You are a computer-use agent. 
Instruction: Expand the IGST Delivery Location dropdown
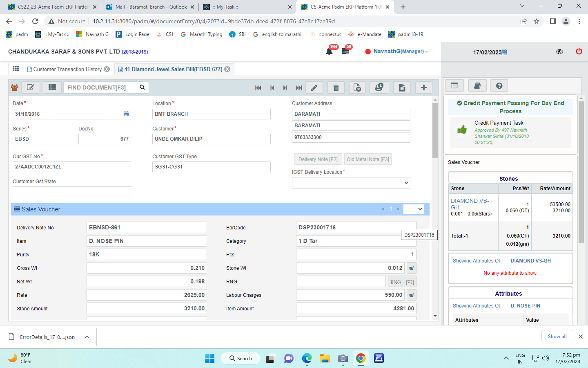(351, 183)
